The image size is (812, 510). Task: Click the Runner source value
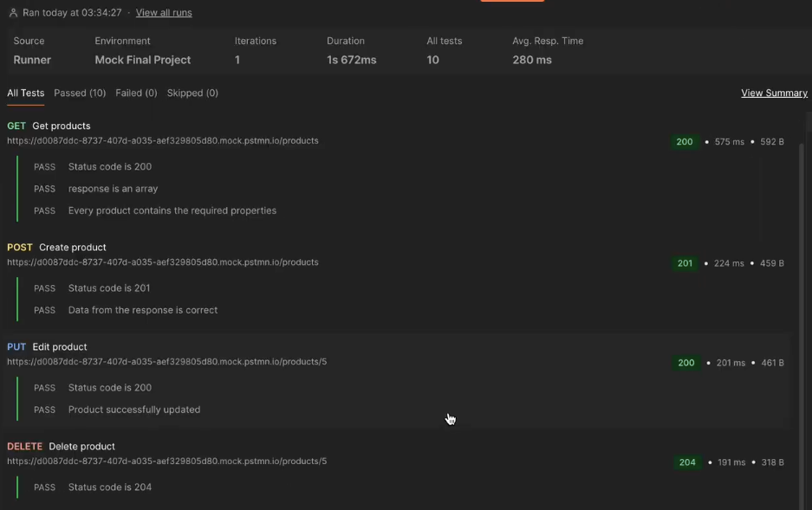pyautogui.click(x=32, y=60)
